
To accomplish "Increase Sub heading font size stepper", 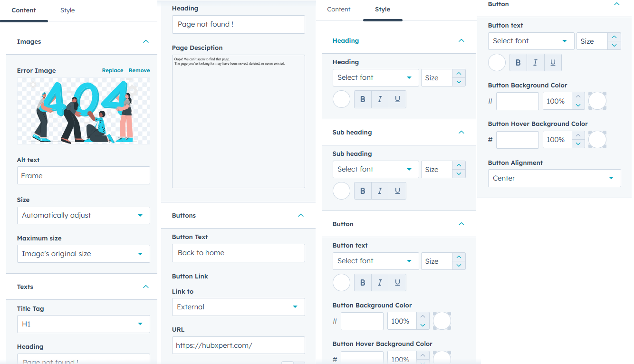I will (x=459, y=165).
